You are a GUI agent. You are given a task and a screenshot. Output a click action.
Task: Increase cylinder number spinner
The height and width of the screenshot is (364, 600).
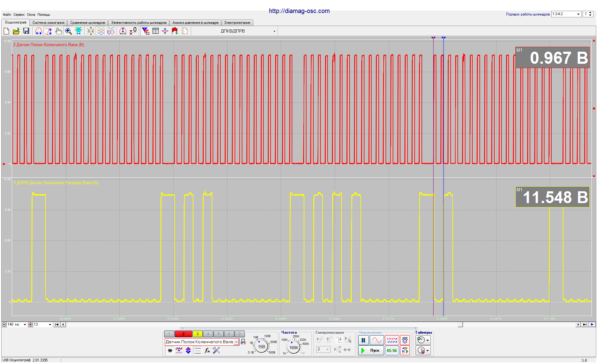[x=590, y=13]
